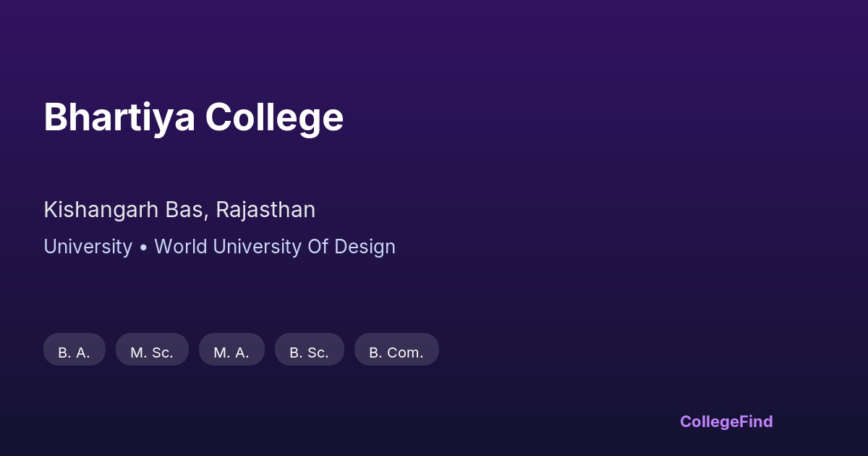Click the word Bas in location

[x=187, y=210]
